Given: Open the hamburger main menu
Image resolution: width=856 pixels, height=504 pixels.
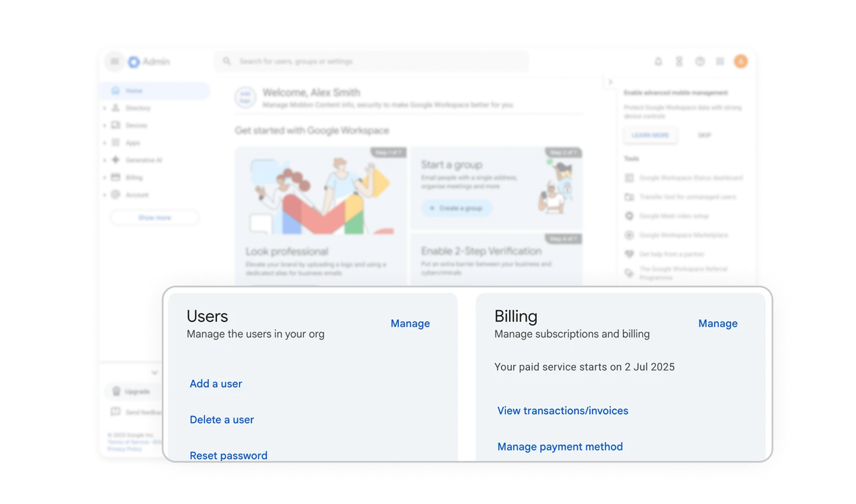Looking at the screenshot, I should click(x=115, y=61).
